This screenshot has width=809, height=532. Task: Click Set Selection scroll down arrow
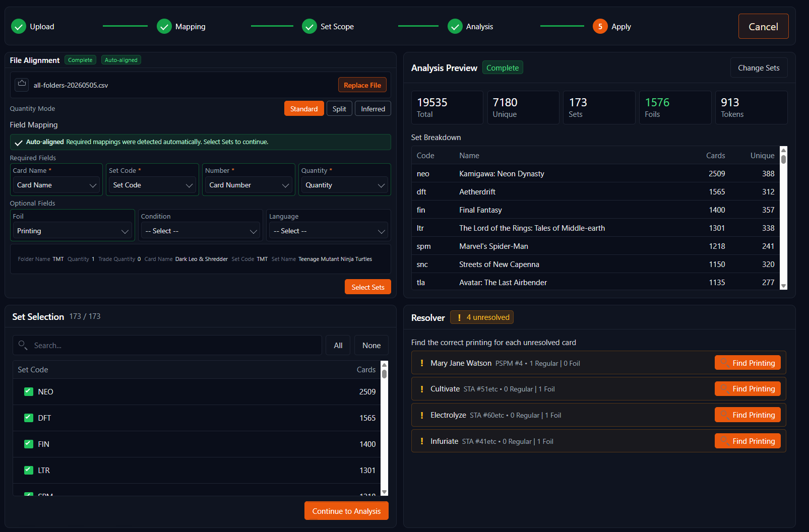384,492
